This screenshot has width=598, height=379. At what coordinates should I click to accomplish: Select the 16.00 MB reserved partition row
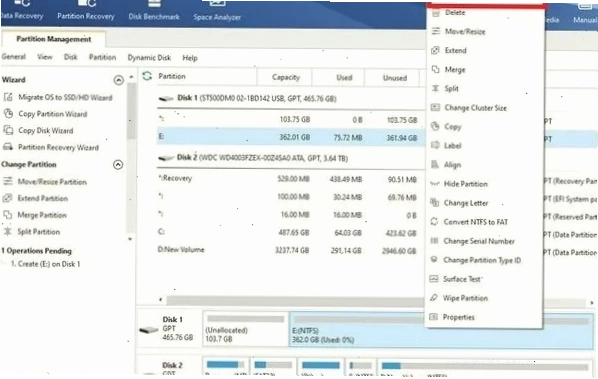[x=291, y=214]
